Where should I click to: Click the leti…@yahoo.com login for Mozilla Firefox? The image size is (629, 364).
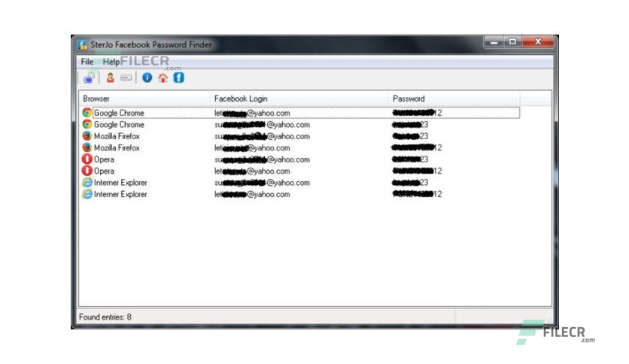tap(252, 148)
